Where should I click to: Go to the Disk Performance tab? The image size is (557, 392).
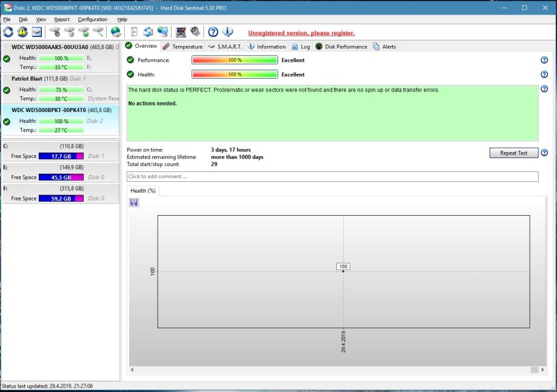341,47
